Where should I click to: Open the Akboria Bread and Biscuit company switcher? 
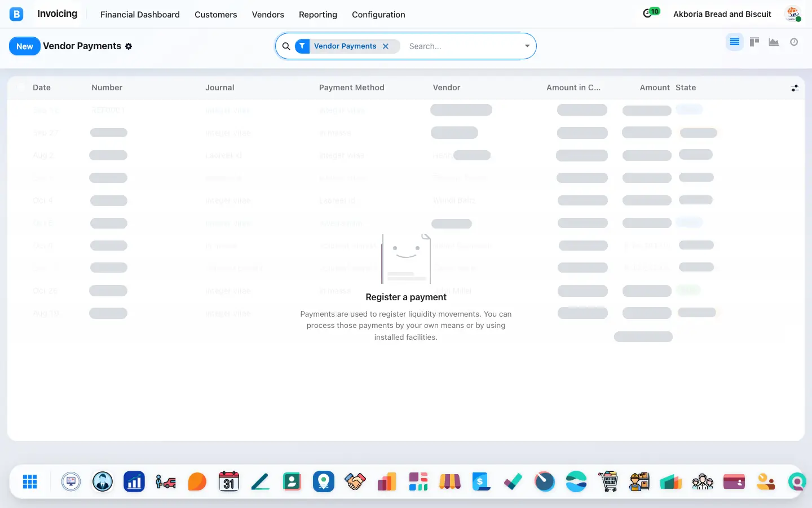pos(722,14)
